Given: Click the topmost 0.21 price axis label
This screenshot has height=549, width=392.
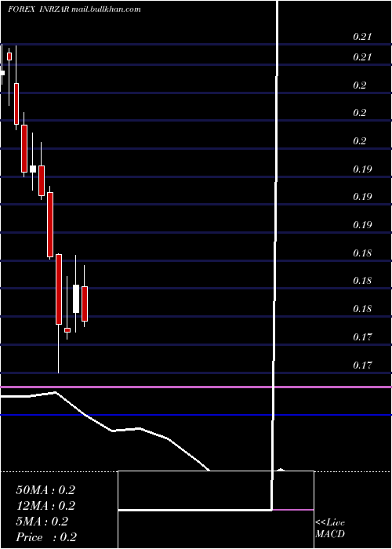Looking at the screenshot, I should pyautogui.click(x=362, y=36).
